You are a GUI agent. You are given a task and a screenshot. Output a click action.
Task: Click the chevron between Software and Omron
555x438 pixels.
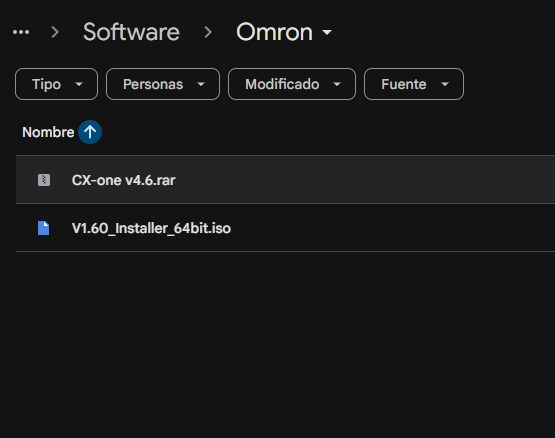click(x=208, y=32)
